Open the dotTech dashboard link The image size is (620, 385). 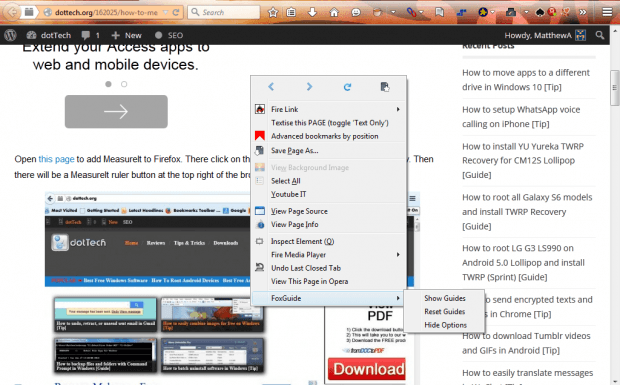49,35
